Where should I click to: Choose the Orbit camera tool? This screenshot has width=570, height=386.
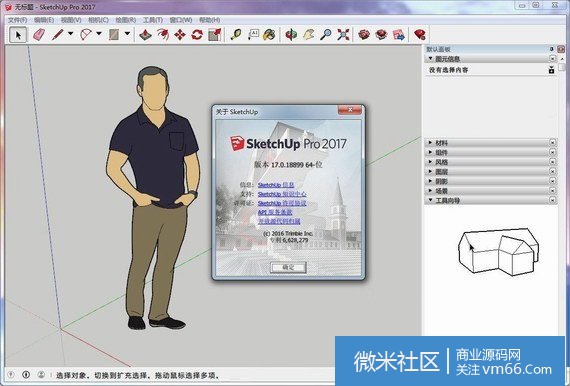click(291, 35)
